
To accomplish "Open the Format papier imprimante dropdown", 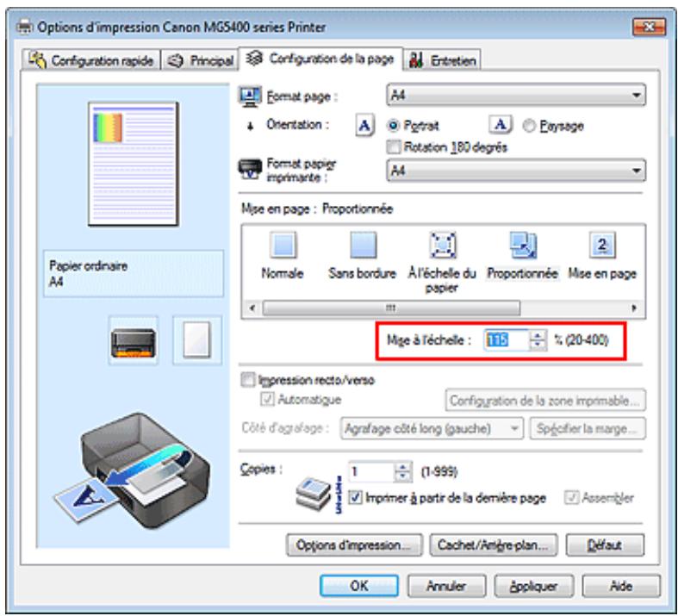I will click(x=516, y=171).
